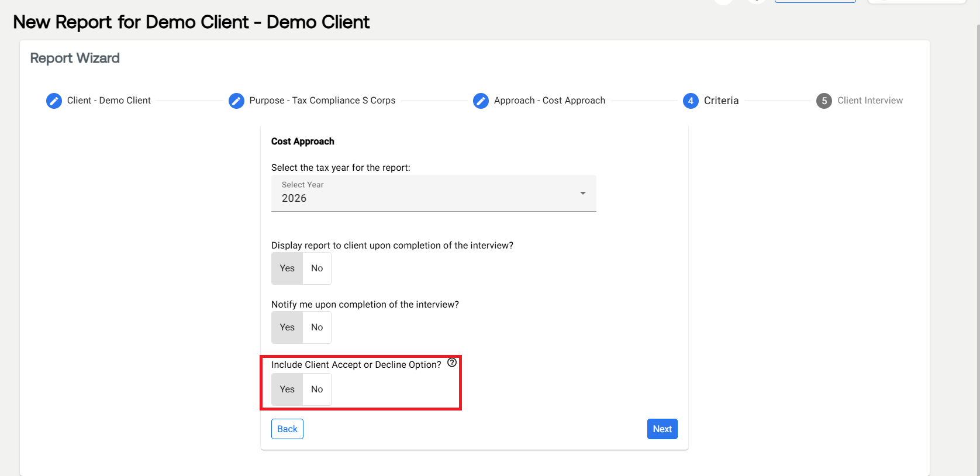The width and height of the screenshot is (980, 476).
Task: Select the Criteria step label
Action: (721, 101)
